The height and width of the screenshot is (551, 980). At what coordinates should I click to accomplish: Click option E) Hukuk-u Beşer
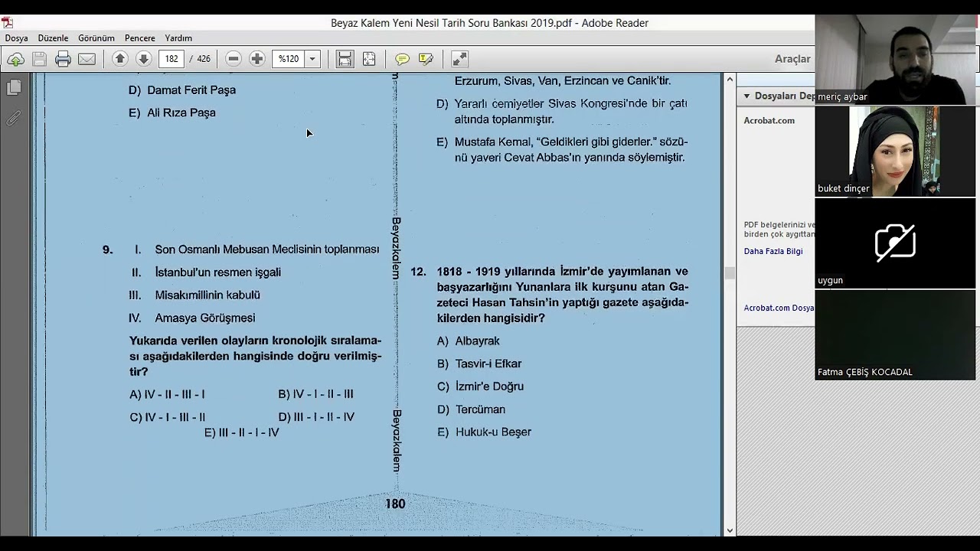pyautogui.click(x=484, y=432)
